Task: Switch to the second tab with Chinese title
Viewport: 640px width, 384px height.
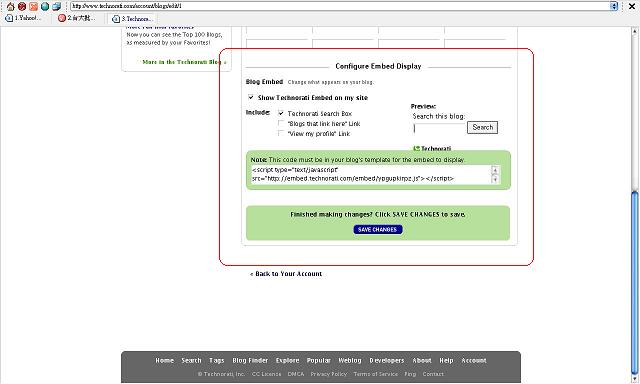Action: (x=78, y=18)
